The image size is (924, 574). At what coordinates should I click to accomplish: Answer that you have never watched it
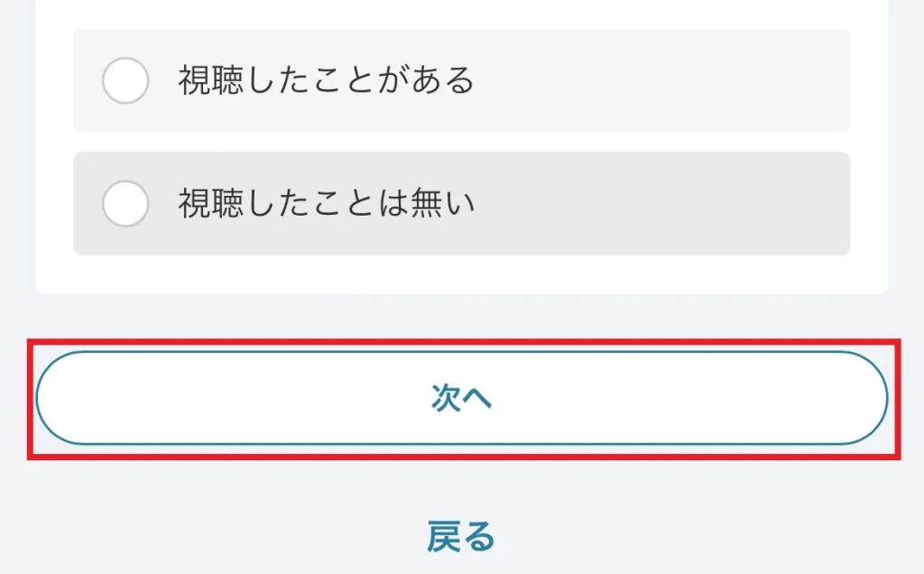(125, 204)
